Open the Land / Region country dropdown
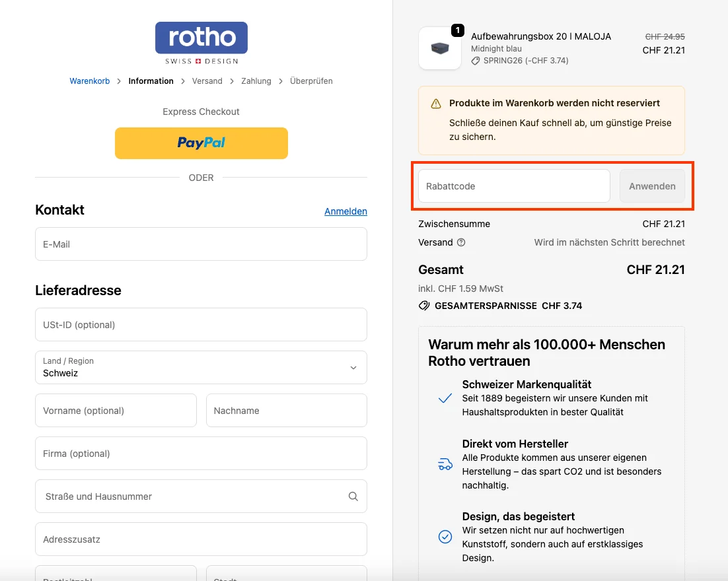Screen dimensions: 728x581 [201, 367]
